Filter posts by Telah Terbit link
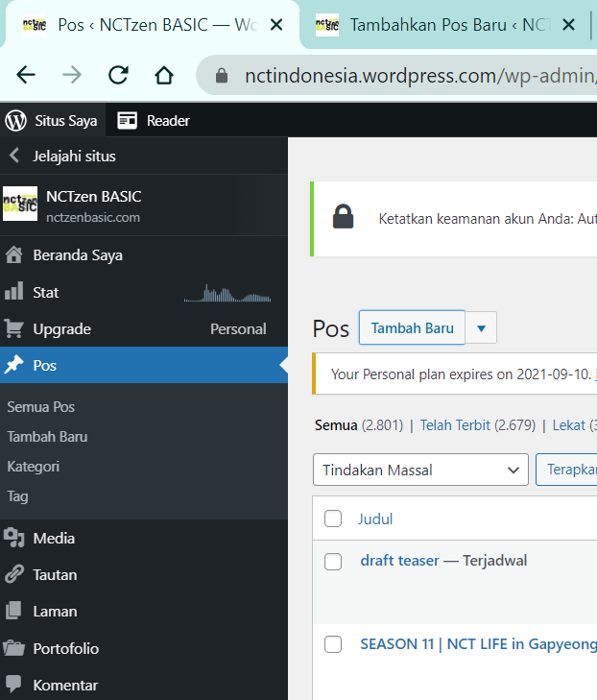 [455, 425]
